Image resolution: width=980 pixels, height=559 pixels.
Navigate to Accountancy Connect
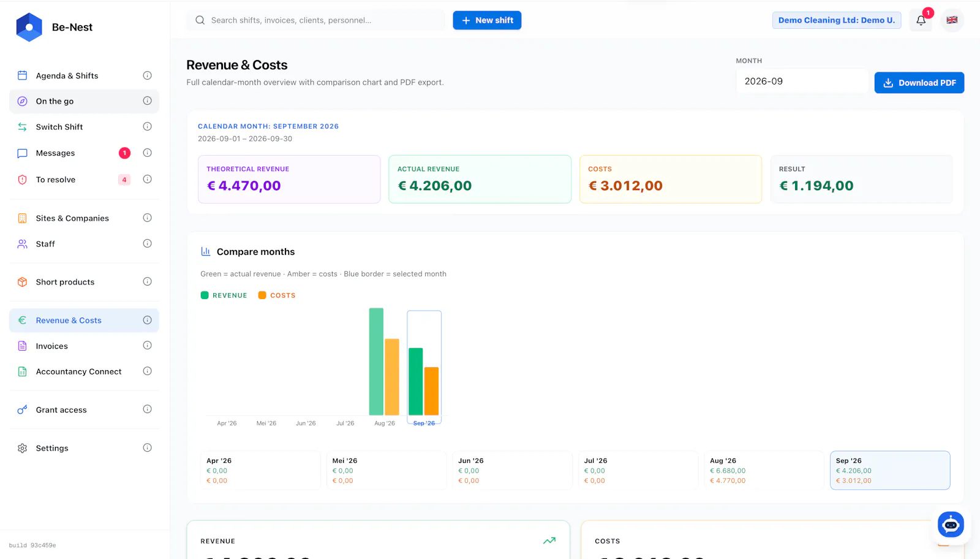pyautogui.click(x=84, y=371)
